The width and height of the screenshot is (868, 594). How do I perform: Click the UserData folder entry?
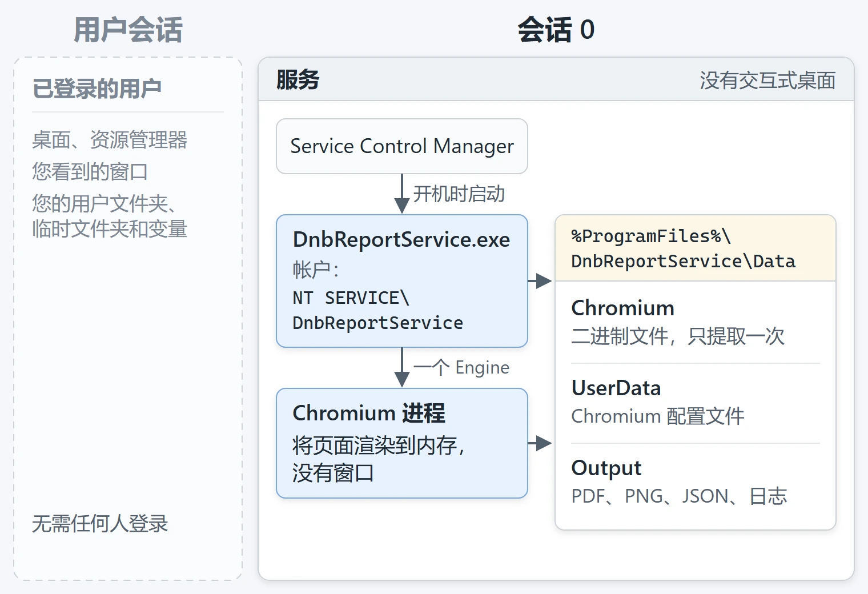[x=616, y=388]
